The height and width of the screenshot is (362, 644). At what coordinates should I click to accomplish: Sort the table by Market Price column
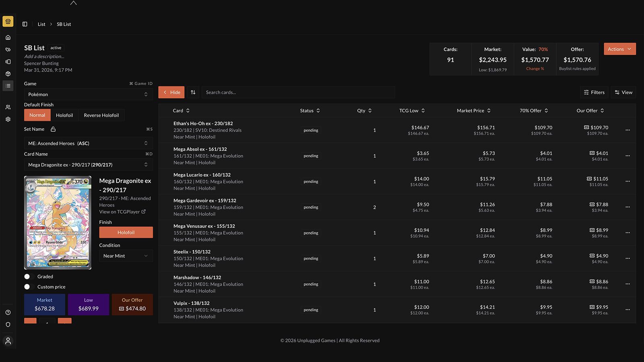click(x=474, y=111)
